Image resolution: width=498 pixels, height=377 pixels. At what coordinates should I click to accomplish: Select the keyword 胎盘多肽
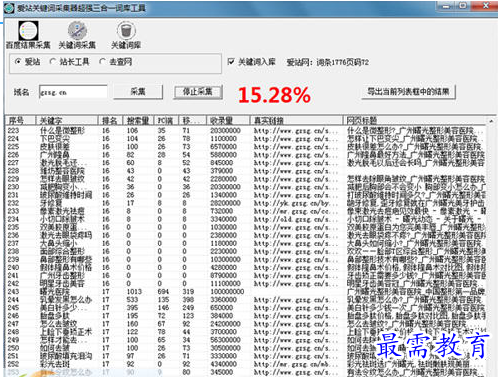55,316
